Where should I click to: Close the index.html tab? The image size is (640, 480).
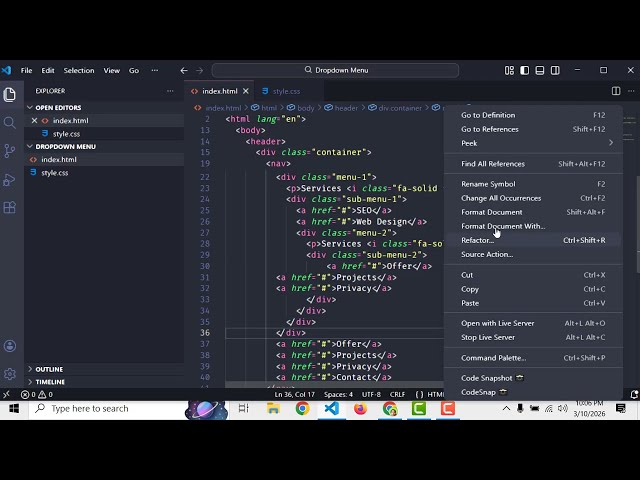(x=246, y=91)
